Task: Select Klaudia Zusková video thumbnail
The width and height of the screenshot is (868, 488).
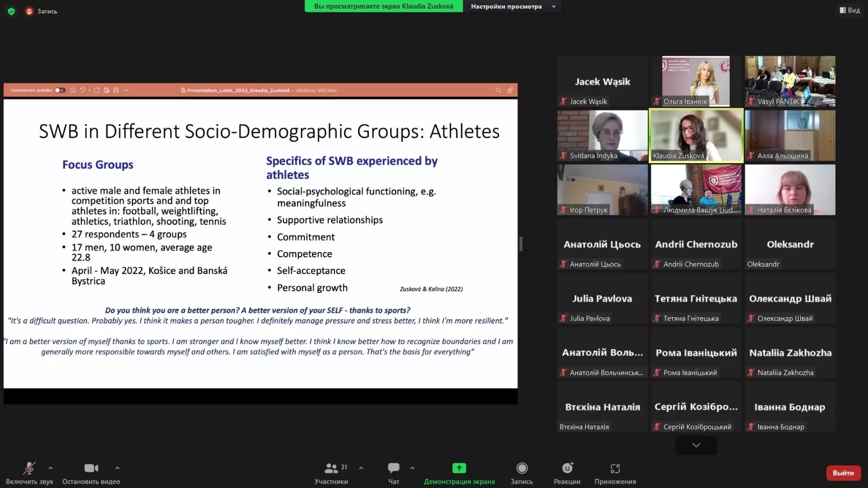Action: tap(696, 136)
